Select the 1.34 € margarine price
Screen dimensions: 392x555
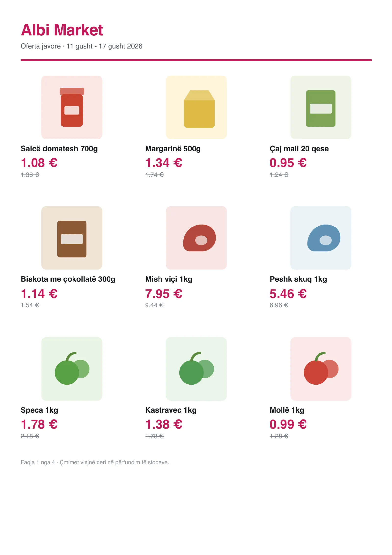[163, 163]
